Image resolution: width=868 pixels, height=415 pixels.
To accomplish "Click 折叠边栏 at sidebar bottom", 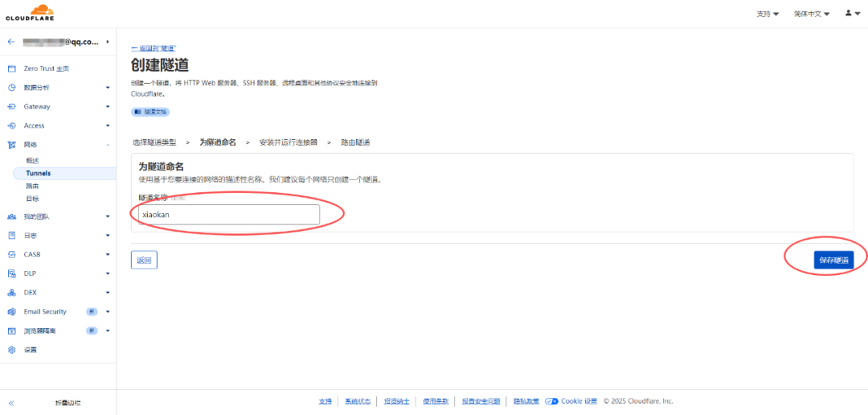I will coord(68,404).
